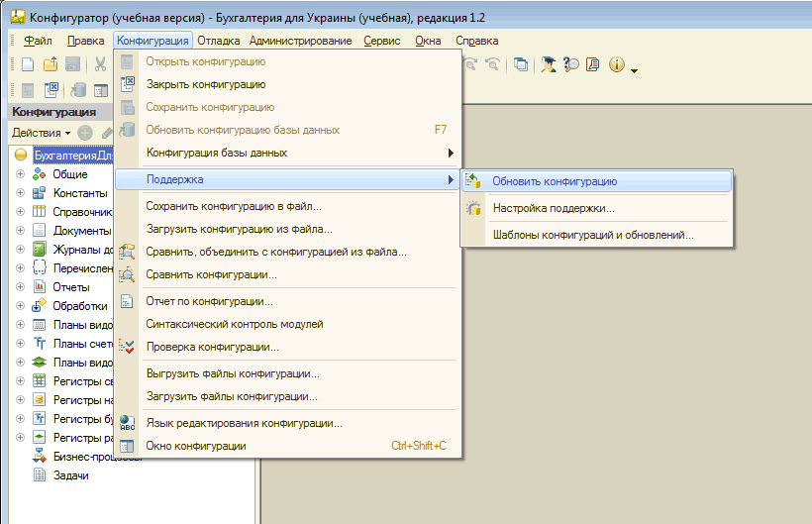Choose Настройка поддержки from the submenu
812x524 pixels.
554,209
